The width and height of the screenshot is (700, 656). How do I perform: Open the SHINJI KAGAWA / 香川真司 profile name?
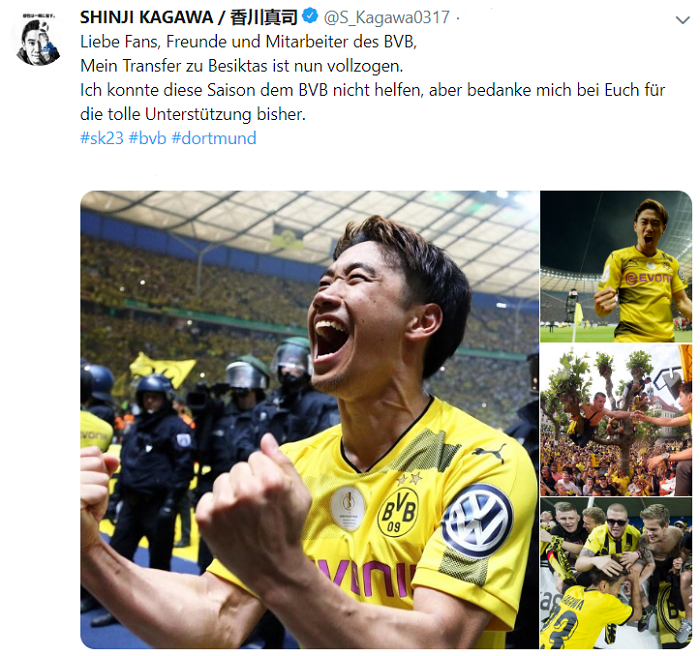point(188,17)
